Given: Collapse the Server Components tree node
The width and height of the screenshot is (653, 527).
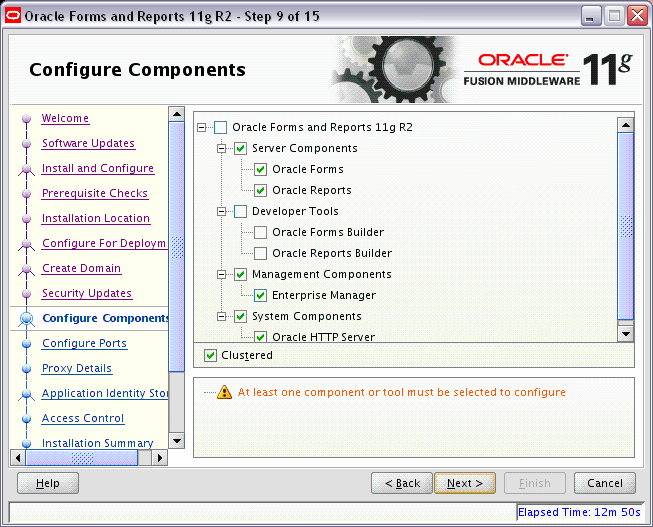Looking at the screenshot, I should click(222, 148).
